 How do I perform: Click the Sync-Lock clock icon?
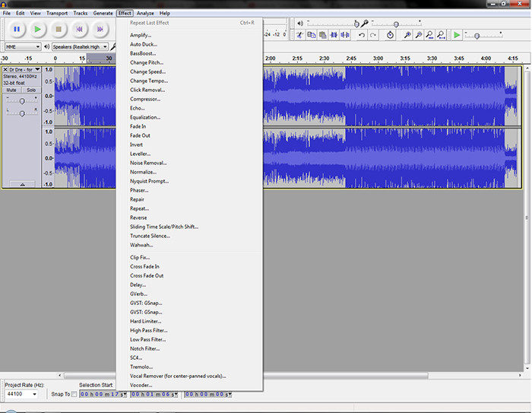tap(390, 35)
